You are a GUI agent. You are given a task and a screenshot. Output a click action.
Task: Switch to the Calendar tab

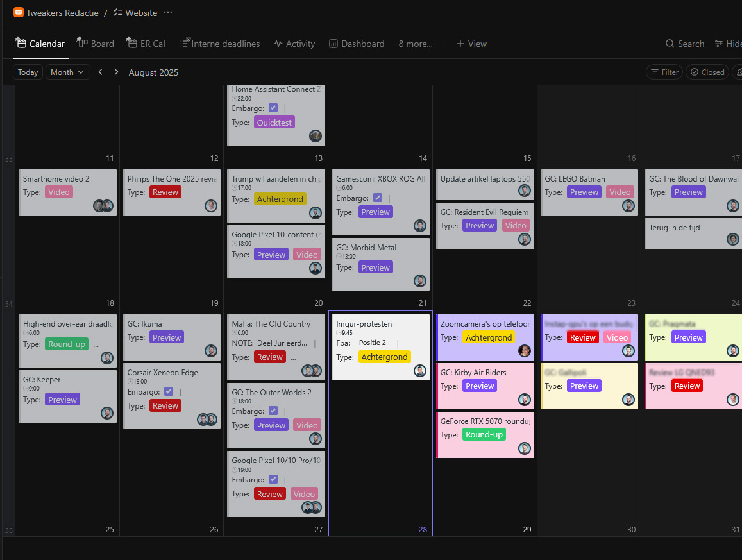40,44
